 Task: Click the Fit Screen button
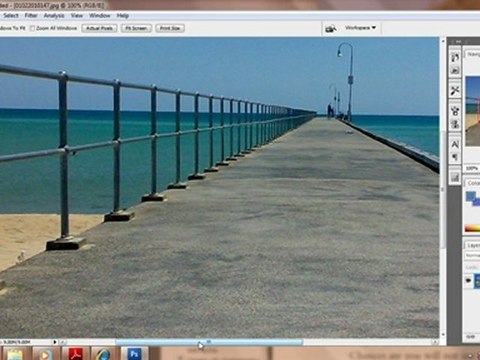pyautogui.click(x=136, y=28)
